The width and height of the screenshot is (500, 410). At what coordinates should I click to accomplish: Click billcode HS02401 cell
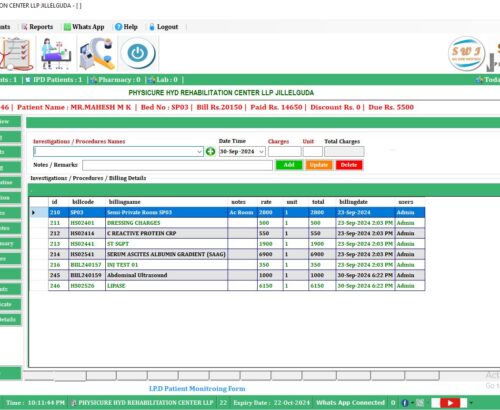click(x=87, y=223)
